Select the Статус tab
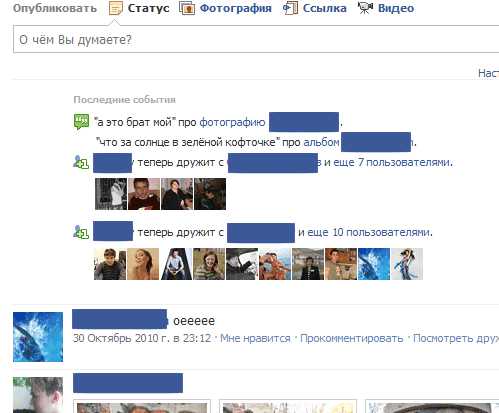 coord(148,8)
